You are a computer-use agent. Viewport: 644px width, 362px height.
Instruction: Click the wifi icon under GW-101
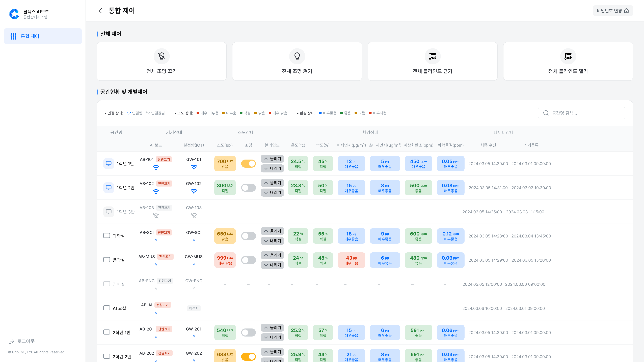pyautogui.click(x=194, y=167)
